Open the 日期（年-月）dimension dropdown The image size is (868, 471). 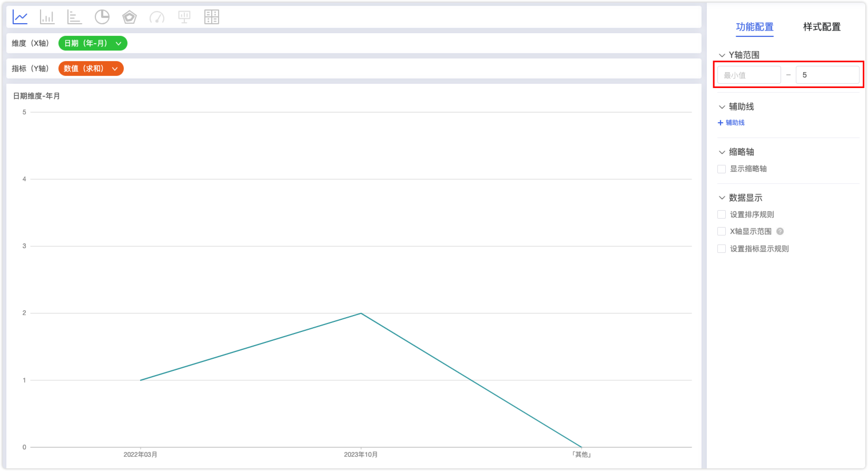[x=93, y=43]
